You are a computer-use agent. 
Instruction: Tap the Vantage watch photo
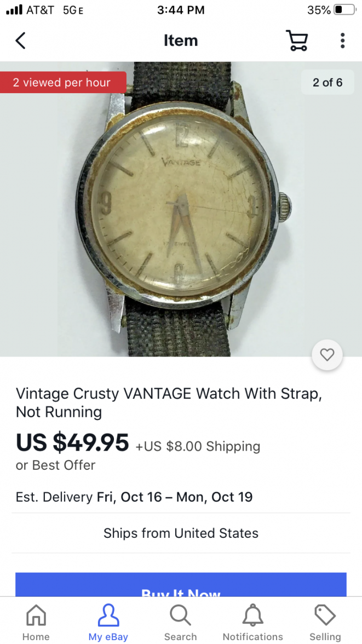point(181,209)
